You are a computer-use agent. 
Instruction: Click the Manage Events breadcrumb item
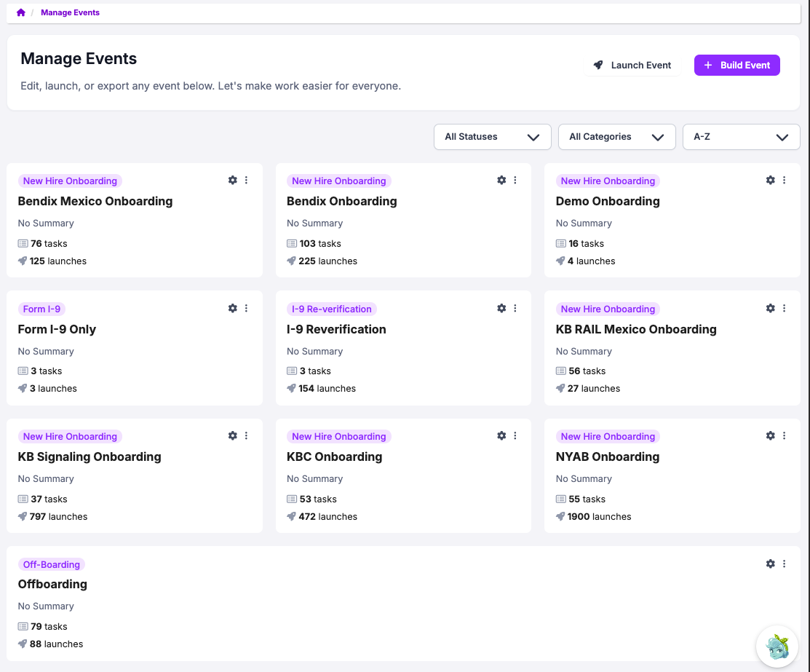point(70,12)
